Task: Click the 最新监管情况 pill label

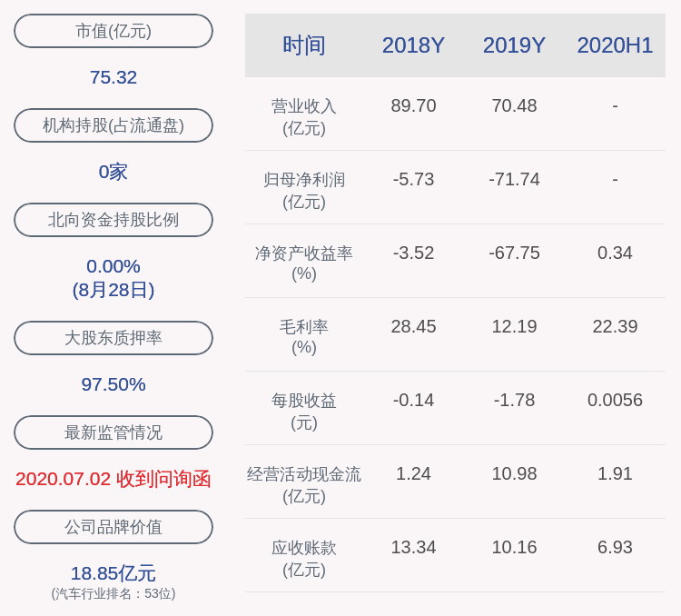Action: [113, 432]
